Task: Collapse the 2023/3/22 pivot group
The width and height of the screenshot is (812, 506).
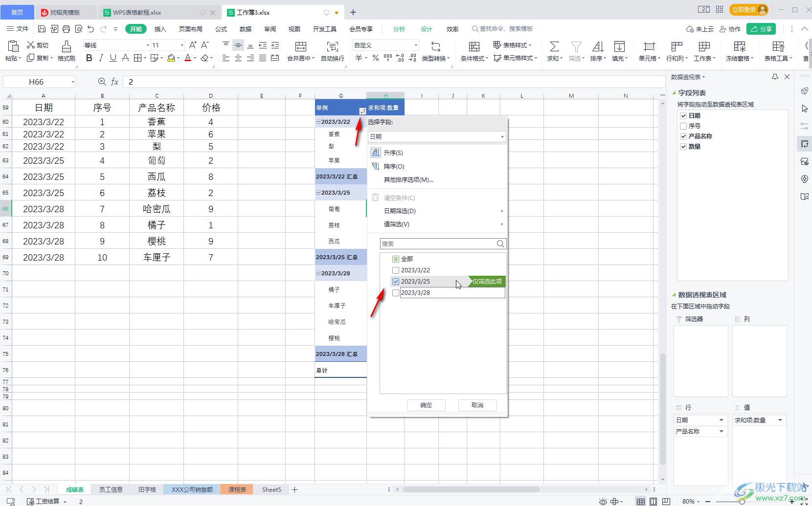Action: tap(318, 121)
